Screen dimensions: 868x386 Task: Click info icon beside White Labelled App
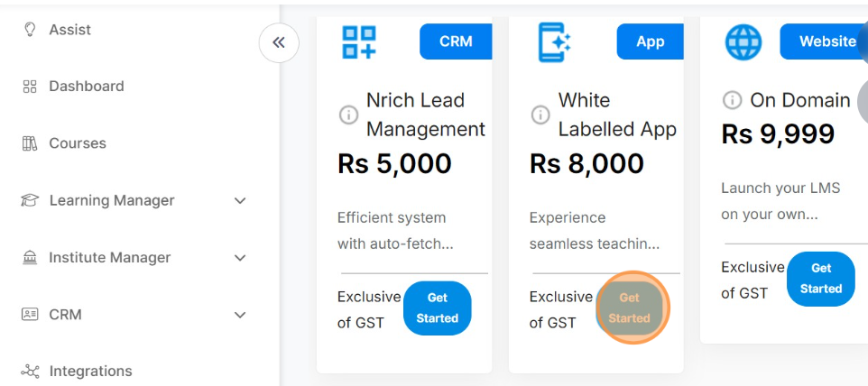pyautogui.click(x=540, y=115)
